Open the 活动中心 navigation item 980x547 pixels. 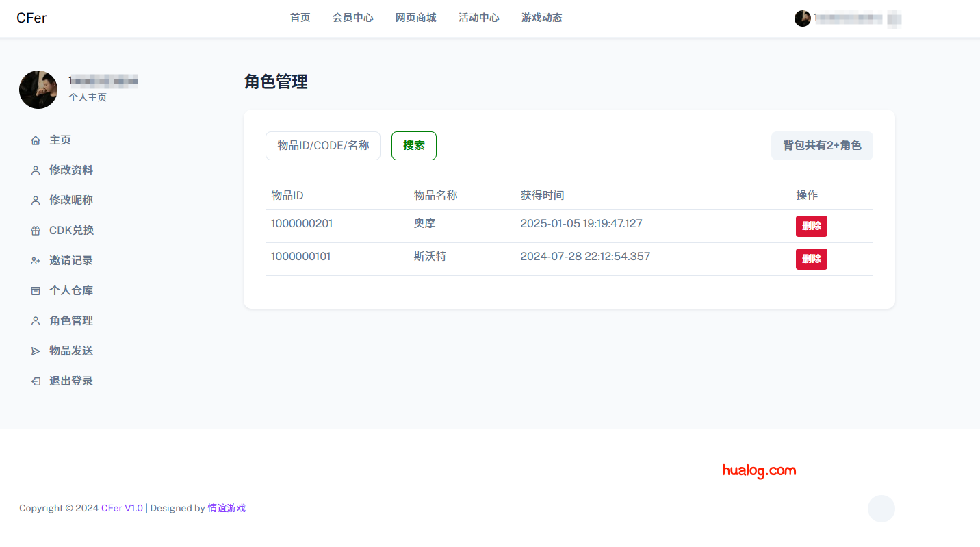478,18
